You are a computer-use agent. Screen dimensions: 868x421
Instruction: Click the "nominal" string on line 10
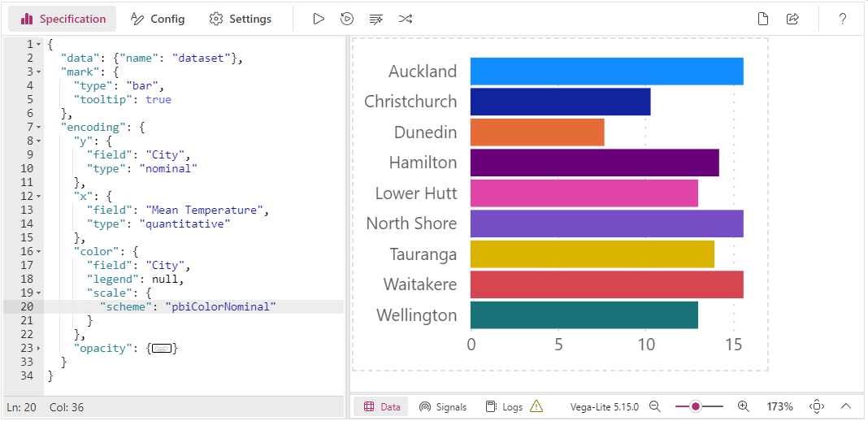(168, 169)
